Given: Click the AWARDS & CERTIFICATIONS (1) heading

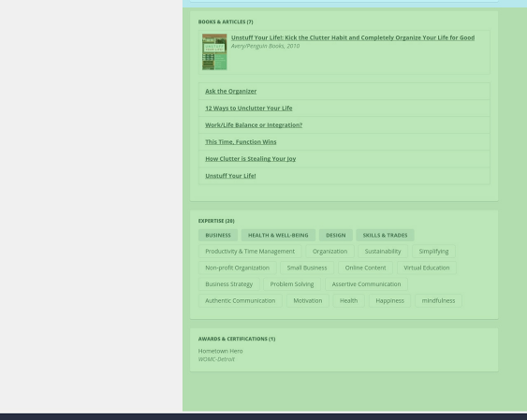Looking at the screenshot, I should pos(237,339).
